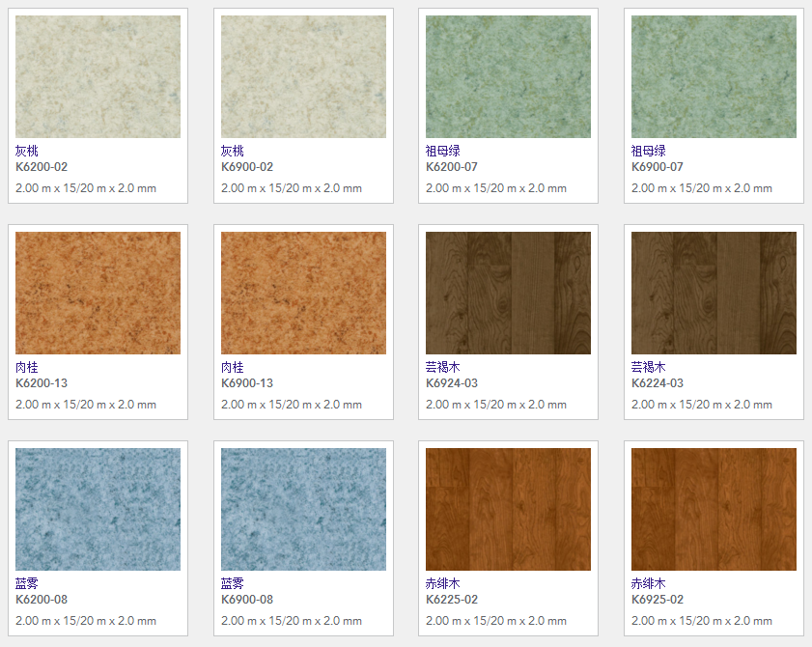Image resolution: width=812 pixels, height=647 pixels.
Task: Click the 肉桂 name link above K6200-13
Action: [28, 368]
